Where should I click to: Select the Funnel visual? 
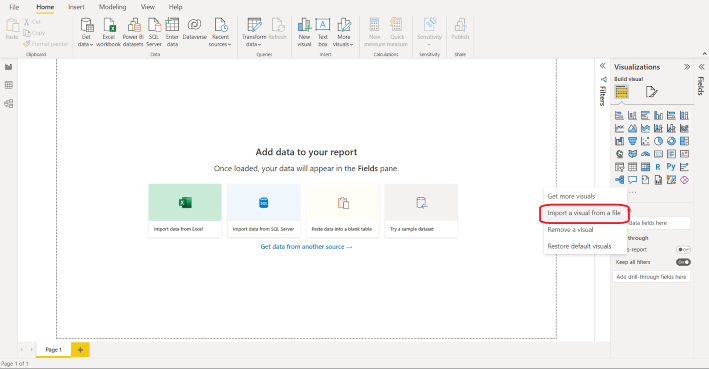633,141
